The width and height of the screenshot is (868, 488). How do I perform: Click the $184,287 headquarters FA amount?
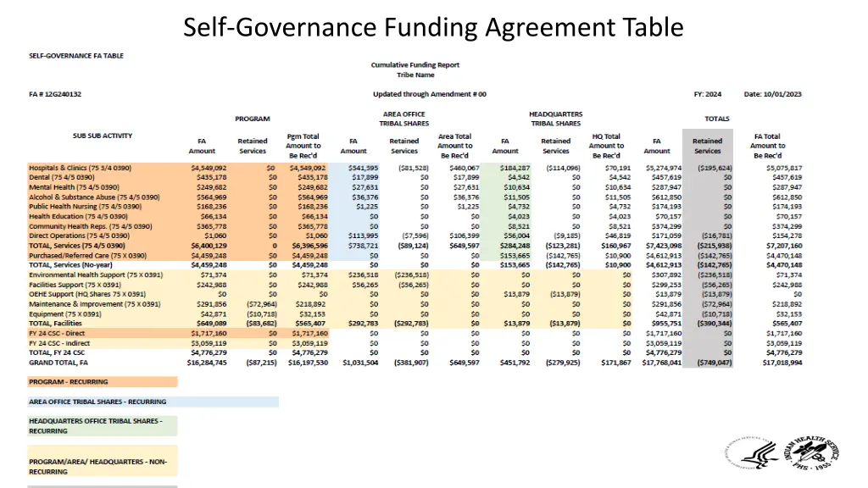click(x=515, y=168)
